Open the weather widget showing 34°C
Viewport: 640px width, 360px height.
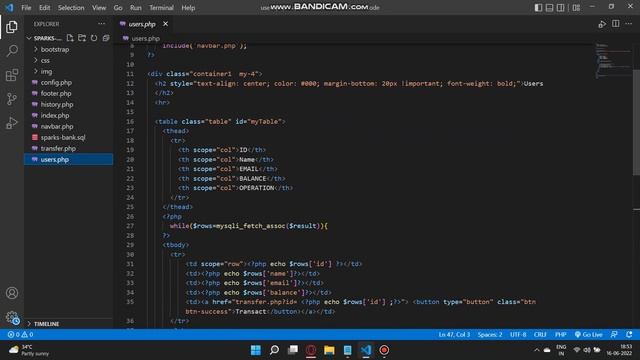coord(29,350)
